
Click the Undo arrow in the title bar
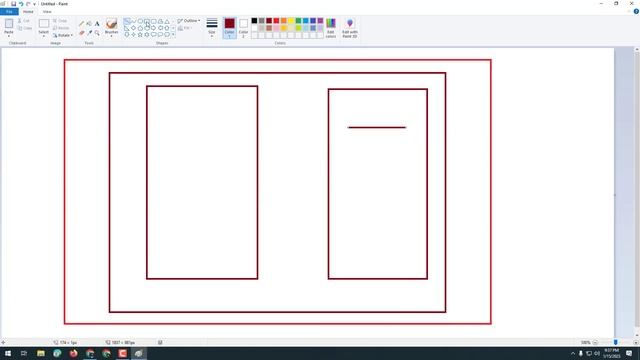(x=21, y=4)
